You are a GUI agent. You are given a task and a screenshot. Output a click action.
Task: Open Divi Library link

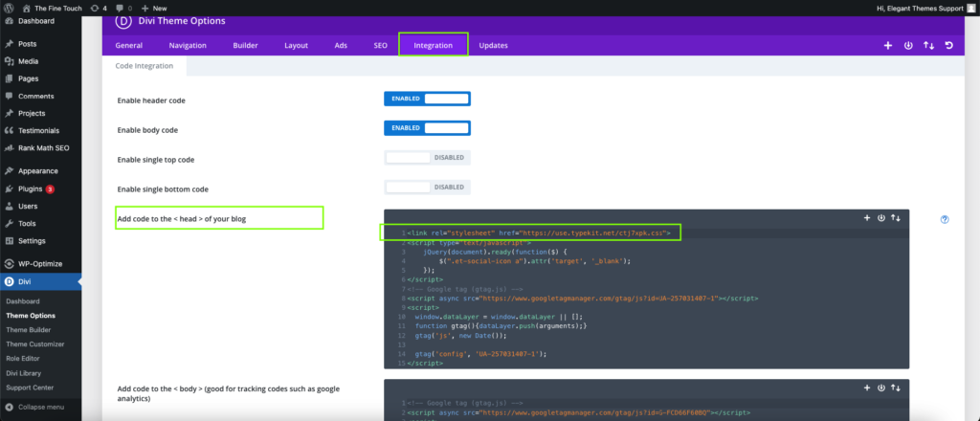pyautogui.click(x=24, y=373)
